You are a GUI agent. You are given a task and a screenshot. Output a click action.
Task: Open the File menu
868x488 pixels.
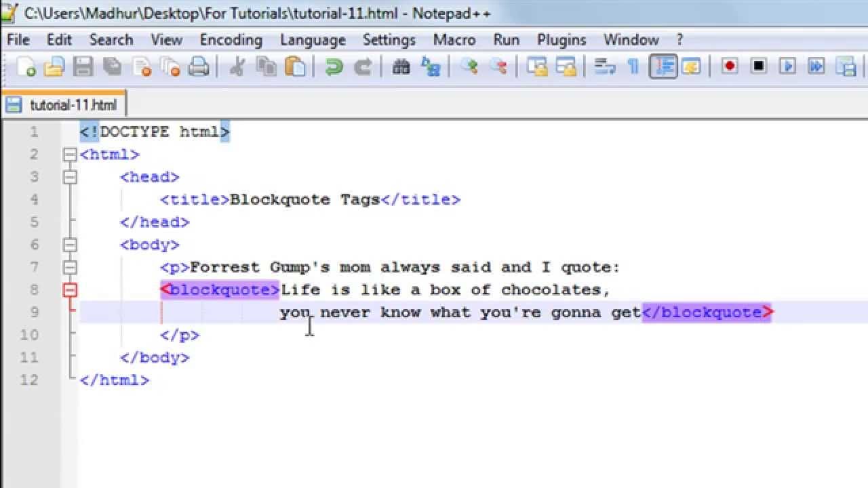pos(18,40)
